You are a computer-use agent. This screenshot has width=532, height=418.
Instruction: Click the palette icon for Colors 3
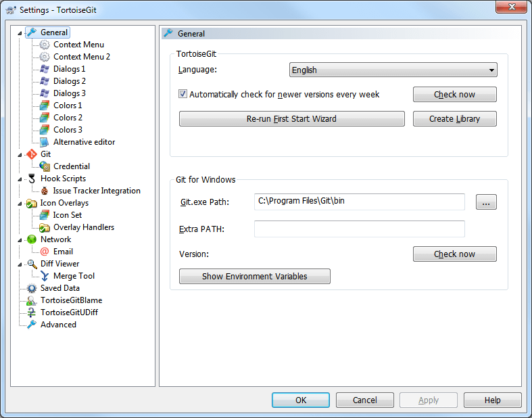tap(45, 130)
